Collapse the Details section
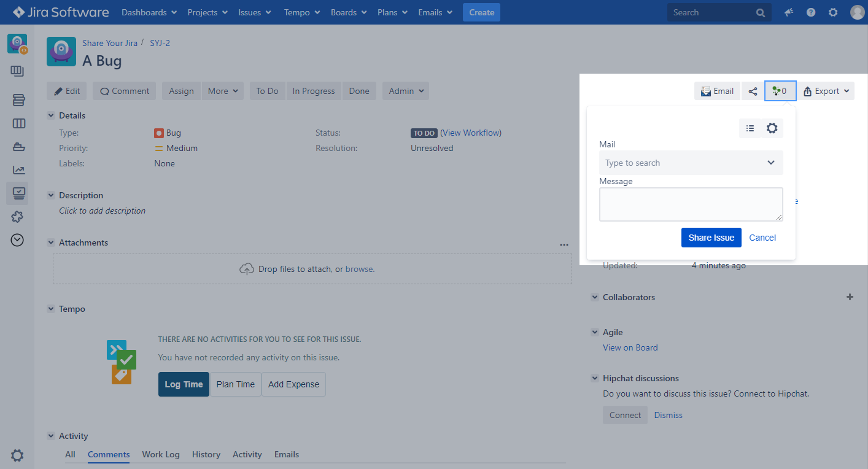 click(x=51, y=115)
